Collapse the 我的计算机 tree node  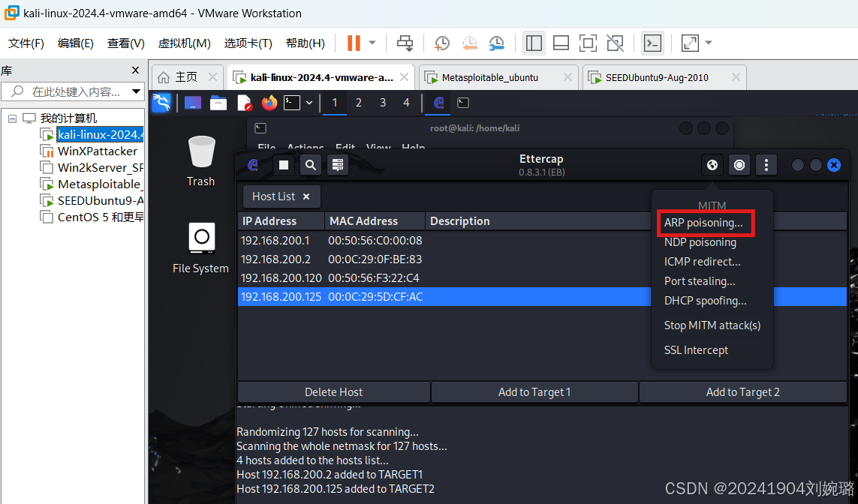coord(12,118)
